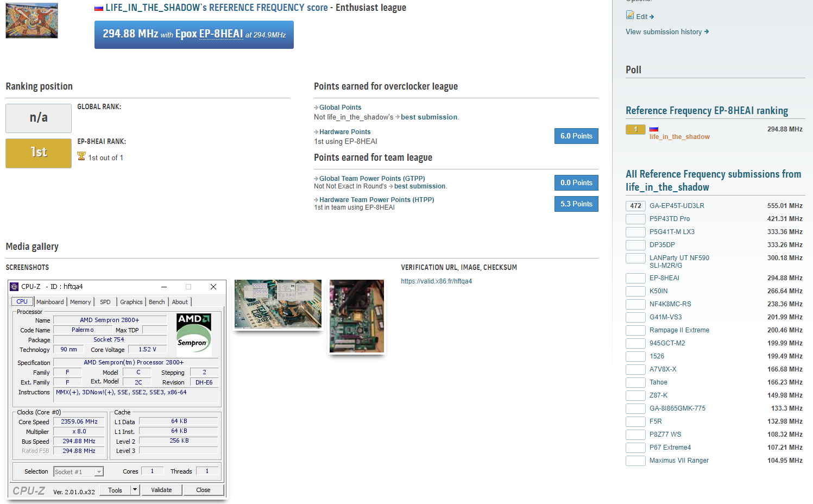Click the Validate button in CPU-Z
The width and height of the screenshot is (813, 504).
[x=161, y=490]
